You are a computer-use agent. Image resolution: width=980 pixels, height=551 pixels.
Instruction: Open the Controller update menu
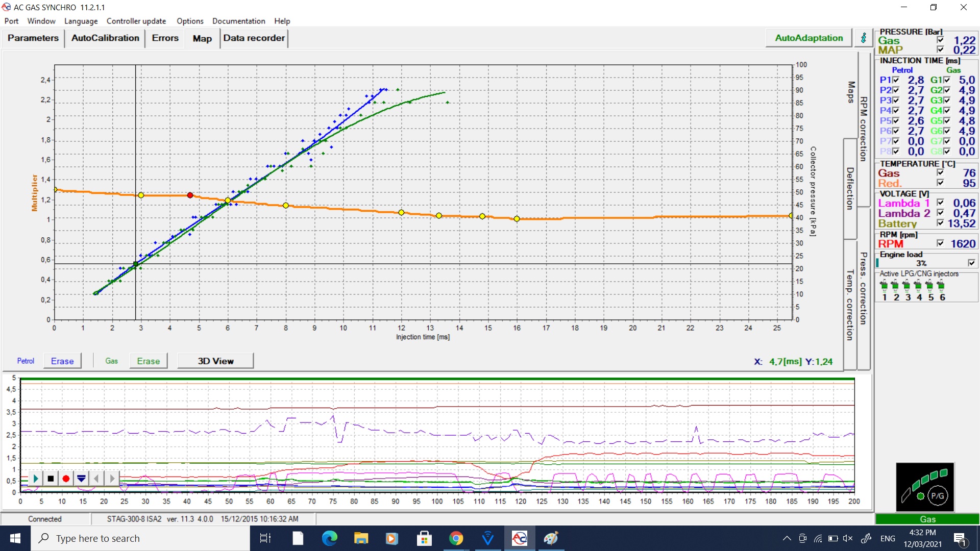tap(136, 21)
